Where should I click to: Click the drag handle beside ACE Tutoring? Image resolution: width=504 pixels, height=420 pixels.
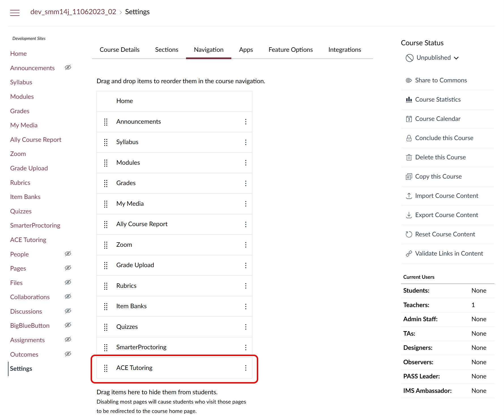(x=106, y=368)
